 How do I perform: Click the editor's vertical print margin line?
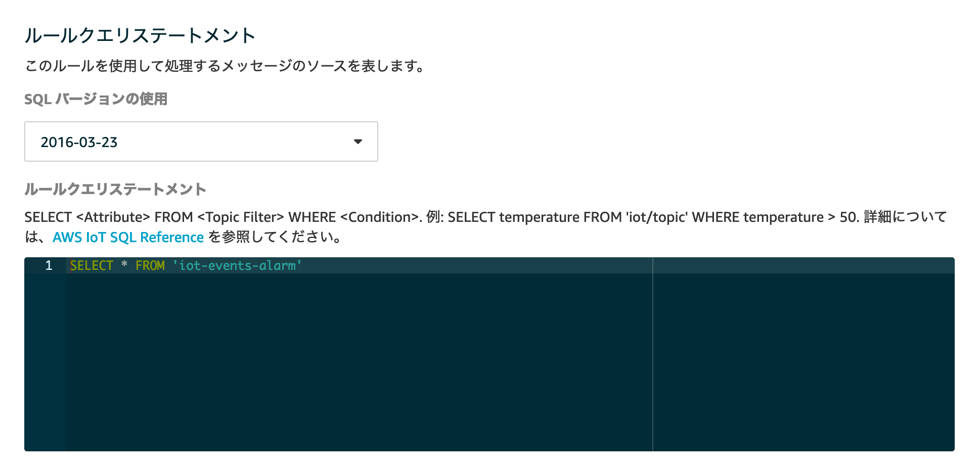tap(653, 354)
